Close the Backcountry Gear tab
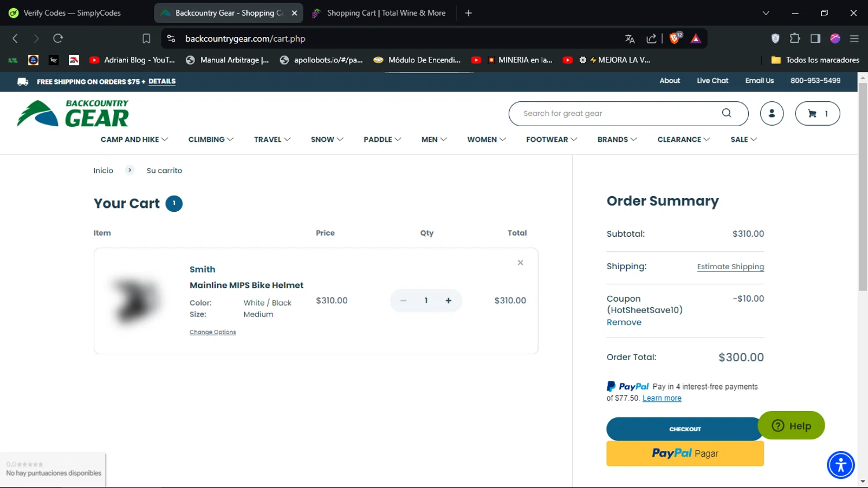The image size is (868, 488). (295, 13)
